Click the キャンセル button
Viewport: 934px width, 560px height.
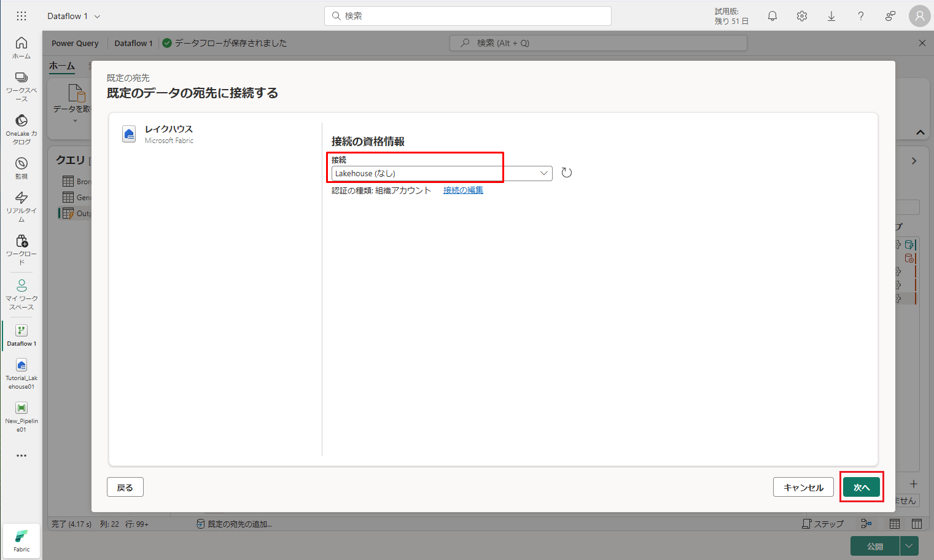click(803, 488)
